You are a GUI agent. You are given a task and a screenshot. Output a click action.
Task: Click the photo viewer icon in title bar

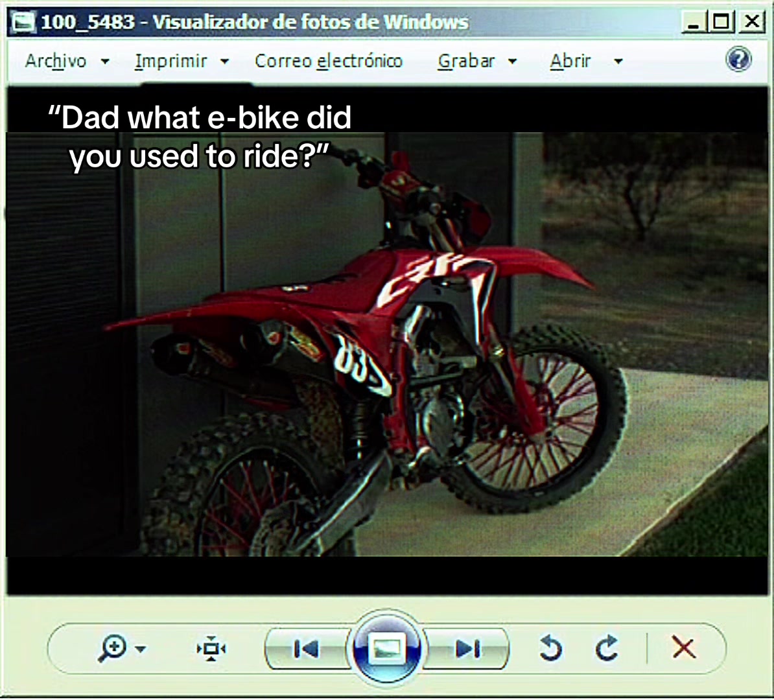24,22
